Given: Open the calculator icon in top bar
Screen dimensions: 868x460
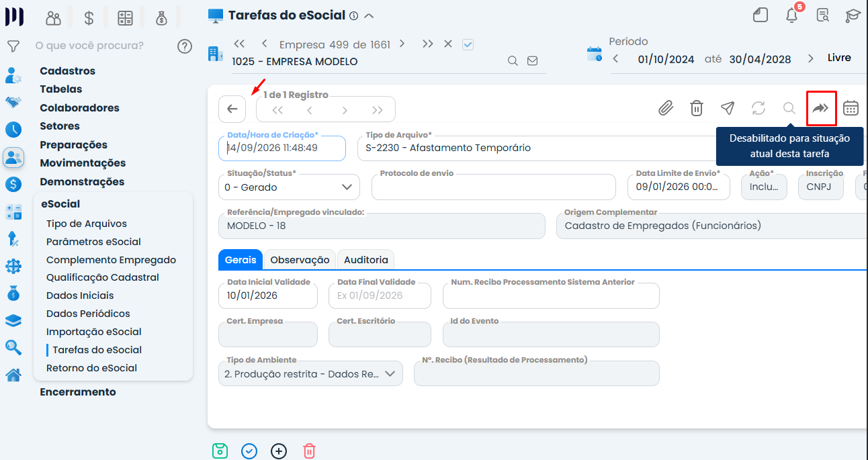Looking at the screenshot, I should click(125, 18).
